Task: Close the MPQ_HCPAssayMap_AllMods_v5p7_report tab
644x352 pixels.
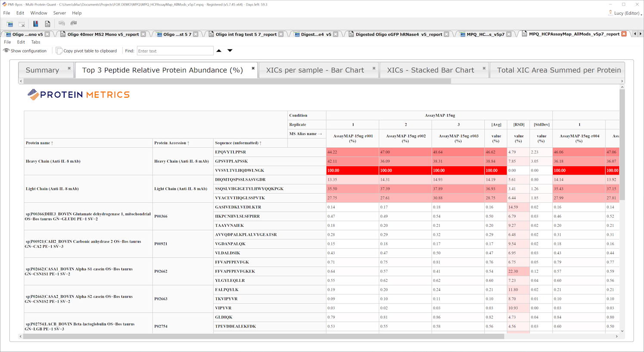Action: [624, 34]
